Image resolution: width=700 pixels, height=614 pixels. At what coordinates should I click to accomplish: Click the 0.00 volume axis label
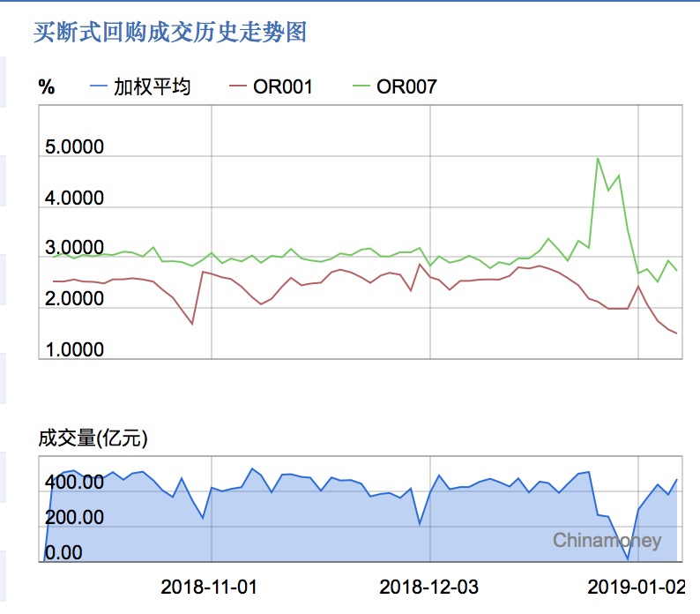click(x=63, y=553)
